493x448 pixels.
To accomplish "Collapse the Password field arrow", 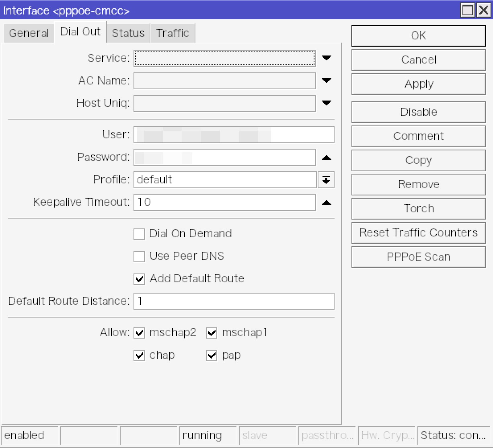I will 326,158.
